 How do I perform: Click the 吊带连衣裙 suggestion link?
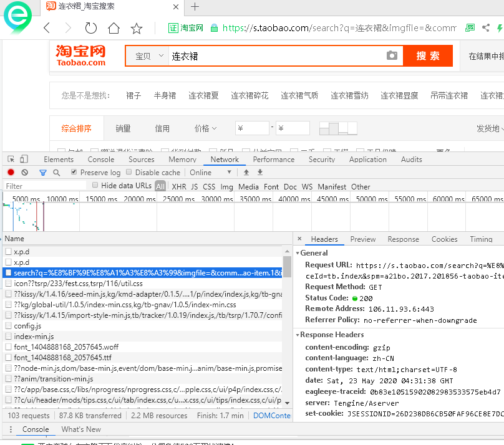(449, 95)
